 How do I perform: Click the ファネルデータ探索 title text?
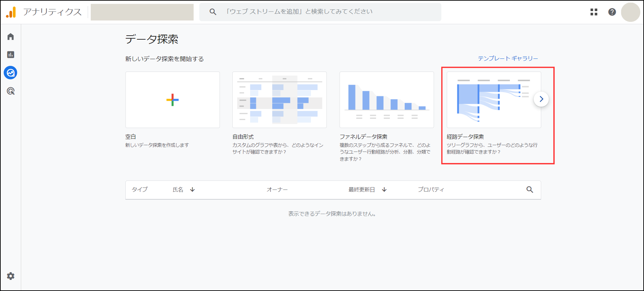(x=363, y=137)
